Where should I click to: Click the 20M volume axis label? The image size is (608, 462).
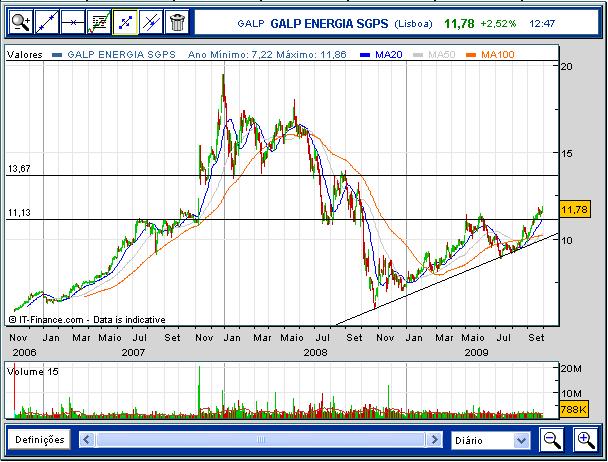pyautogui.click(x=572, y=369)
